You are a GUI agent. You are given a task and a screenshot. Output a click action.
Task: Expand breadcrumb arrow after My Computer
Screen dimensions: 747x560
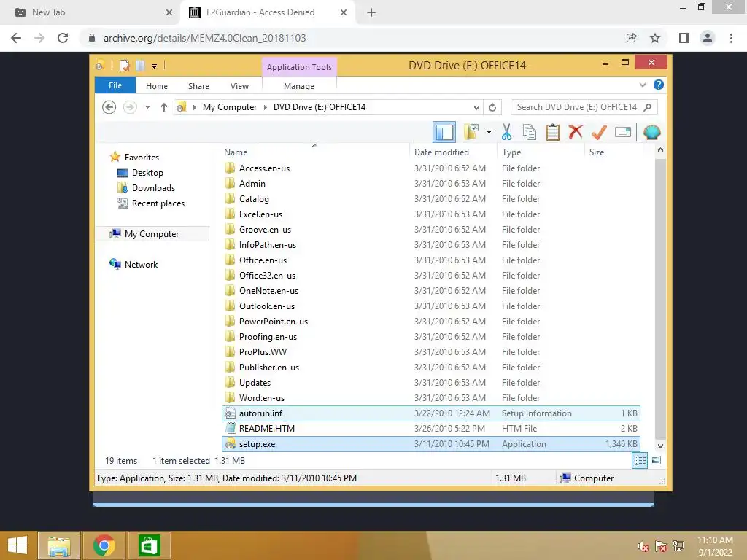pos(266,107)
